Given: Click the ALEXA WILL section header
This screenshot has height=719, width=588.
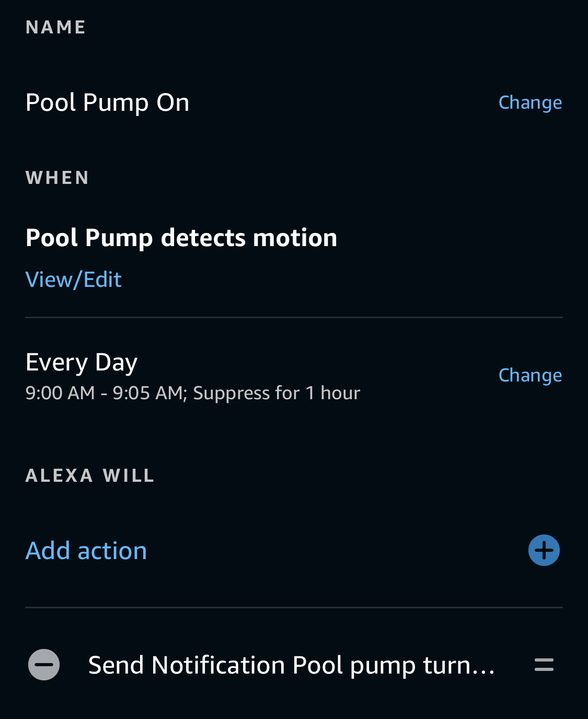Looking at the screenshot, I should tap(90, 476).
